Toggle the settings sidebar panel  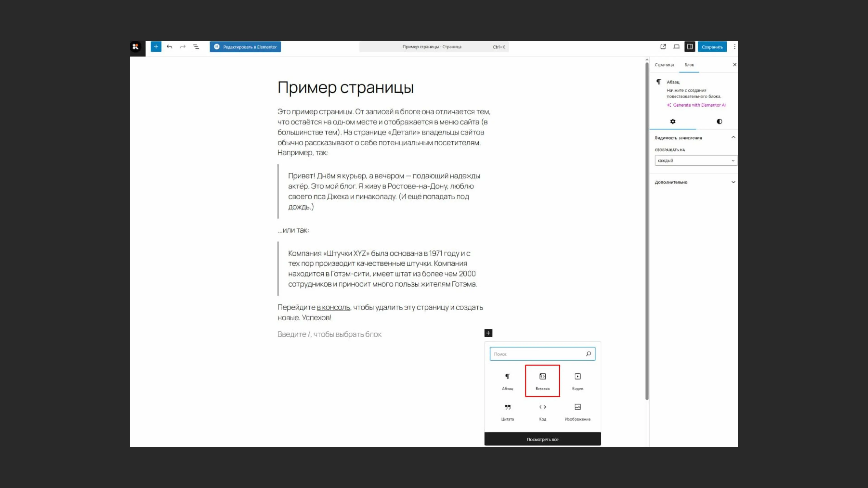[689, 47]
